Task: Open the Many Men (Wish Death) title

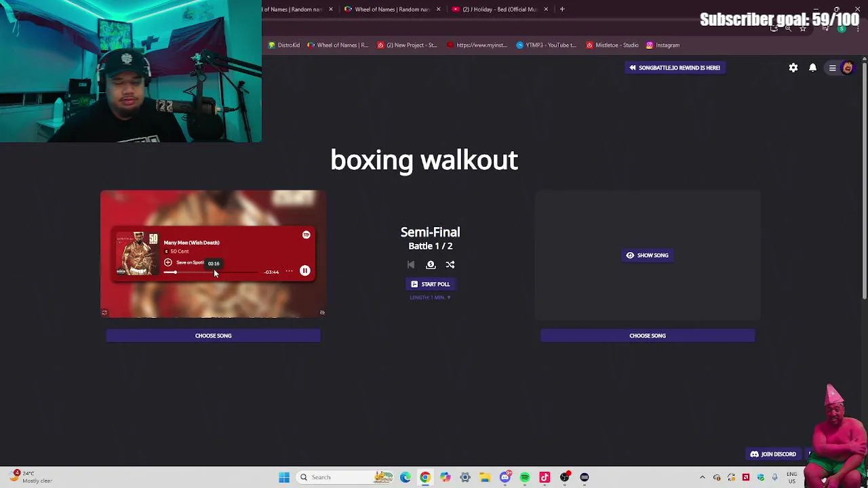Action: coord(191,243)
